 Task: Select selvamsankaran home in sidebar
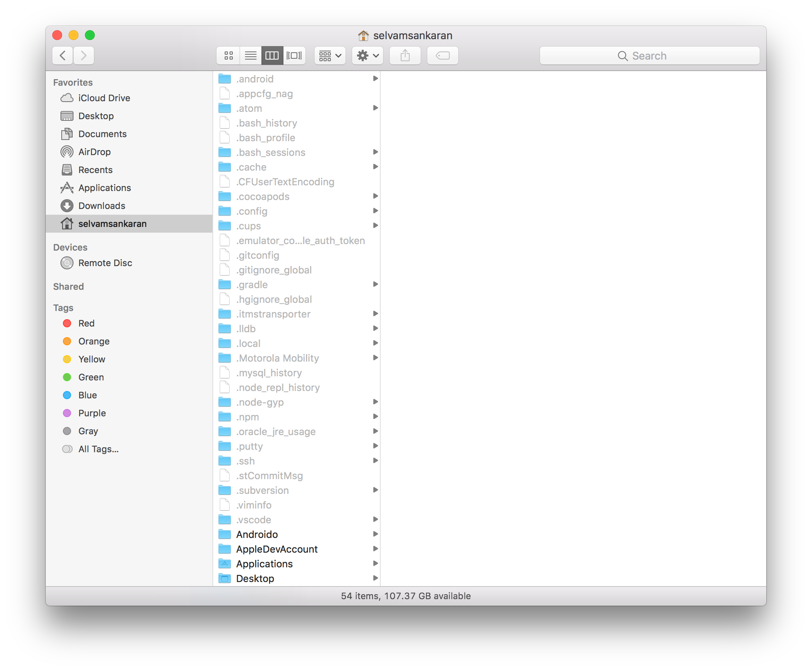[129, 224]
